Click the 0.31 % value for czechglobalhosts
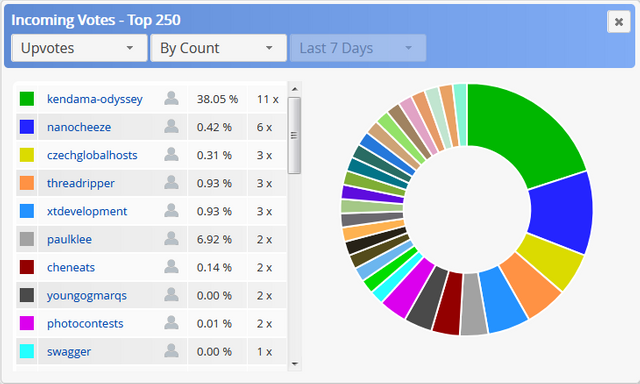This screenshot has width=640, height=384. pos(214,155)
